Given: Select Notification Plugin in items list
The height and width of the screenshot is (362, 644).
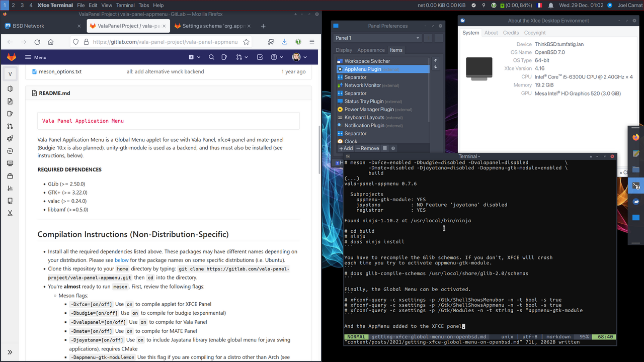Looking at the screenshot, I should click(383, 125).
